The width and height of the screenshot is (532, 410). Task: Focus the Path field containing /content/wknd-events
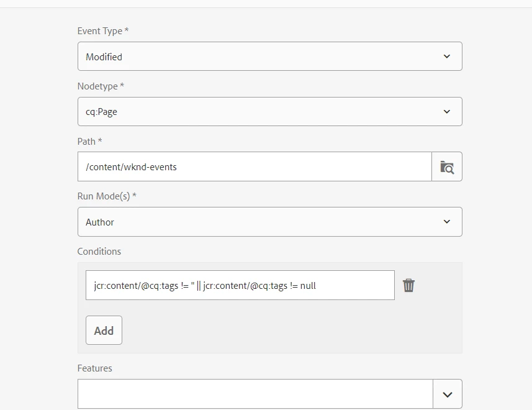255,167
